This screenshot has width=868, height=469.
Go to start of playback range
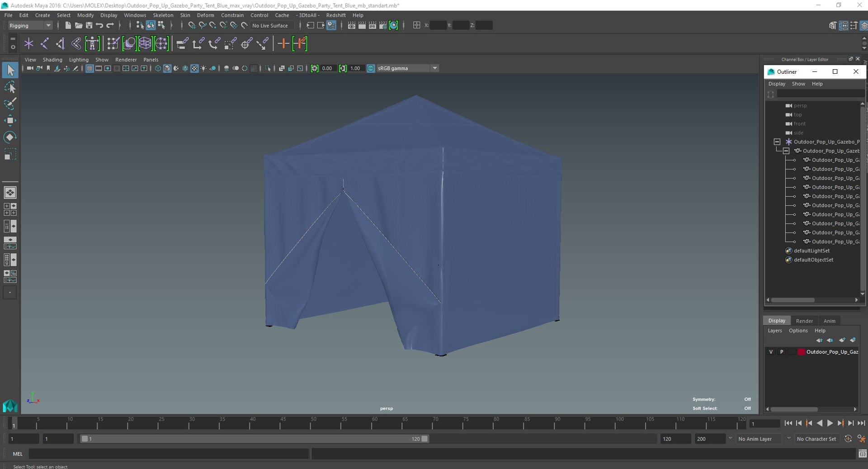788,423
